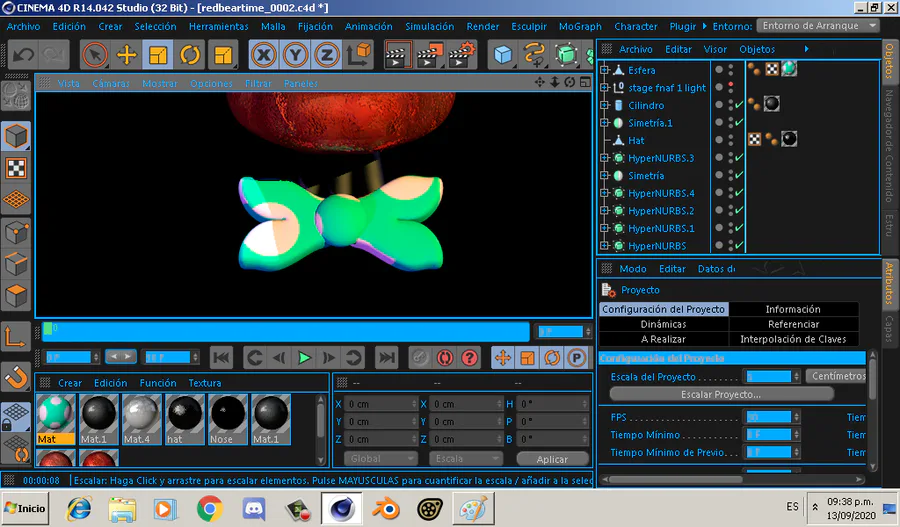Click the Aplicar button

point(552,459)
